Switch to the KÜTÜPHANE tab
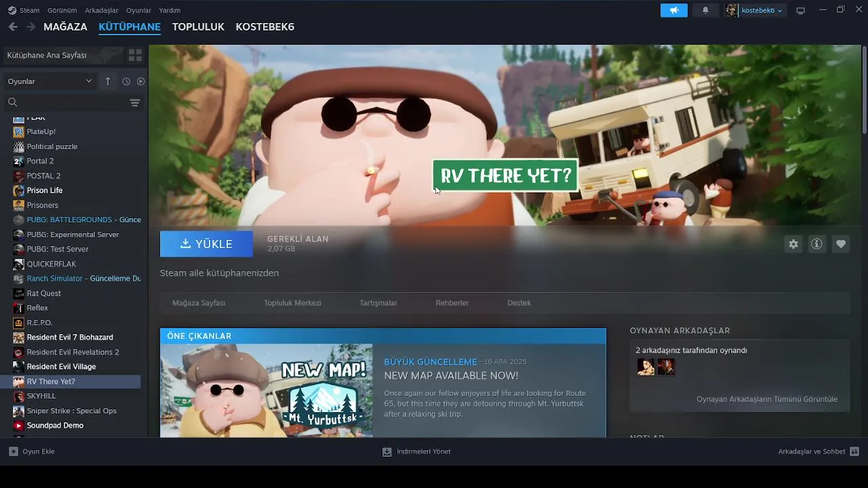This screenshot has width=868, height=488. click(130, 27)
